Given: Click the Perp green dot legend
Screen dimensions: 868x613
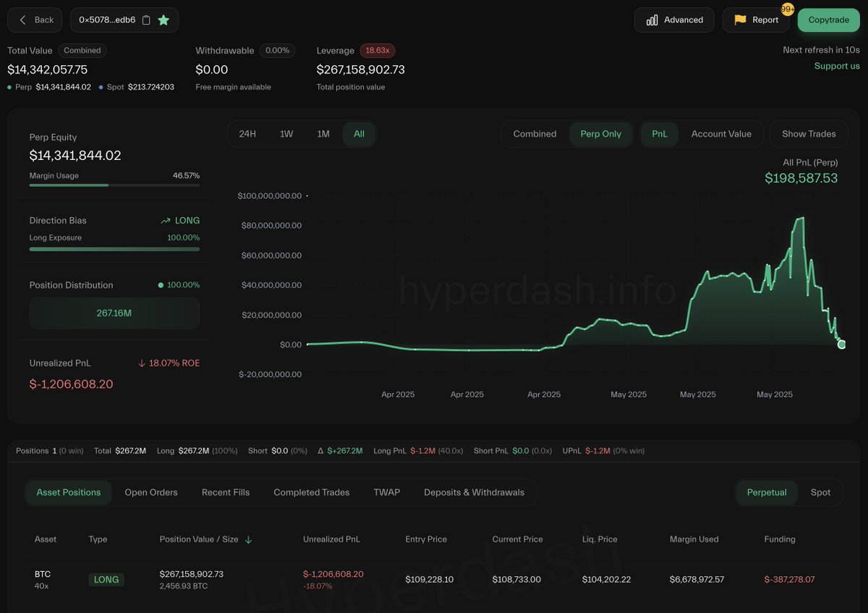Looking at the screenshot, I should point(9,87).
